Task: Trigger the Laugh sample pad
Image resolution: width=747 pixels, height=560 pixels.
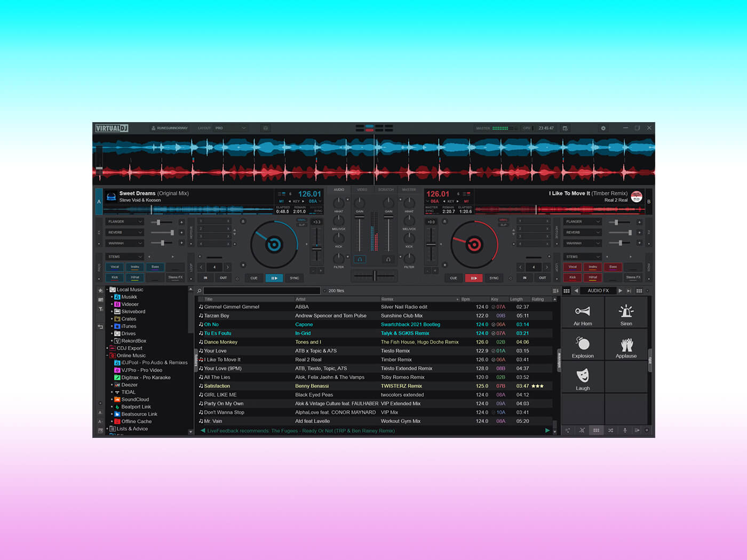Action: click(582, 378)
